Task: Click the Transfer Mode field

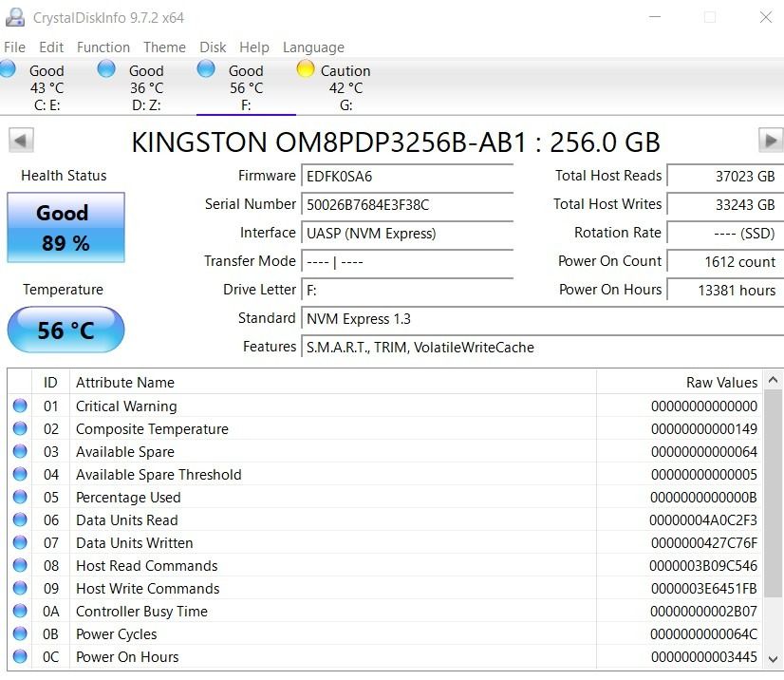Action: click(407, 262)
